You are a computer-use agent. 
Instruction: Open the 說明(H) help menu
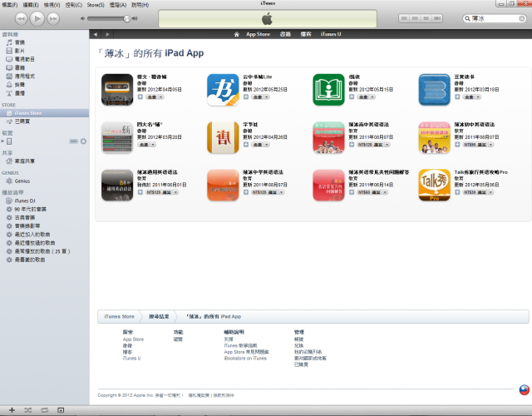140,5
